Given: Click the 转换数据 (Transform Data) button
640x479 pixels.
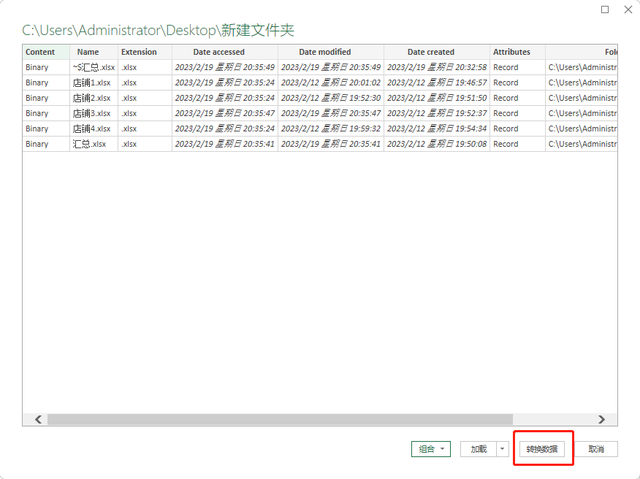Looking at the screenshot, I should (x=542, y=449).
